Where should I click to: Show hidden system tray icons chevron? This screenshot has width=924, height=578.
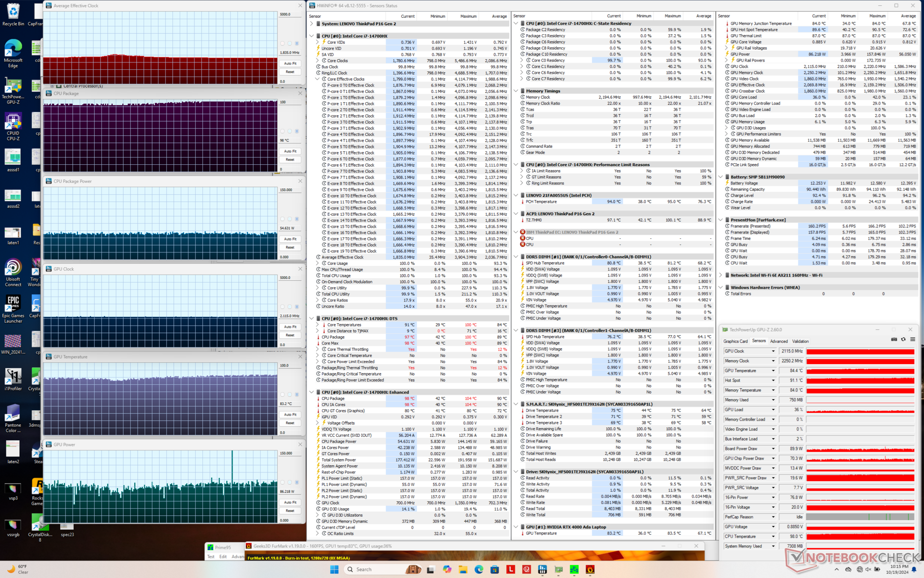tap(836, 569)
